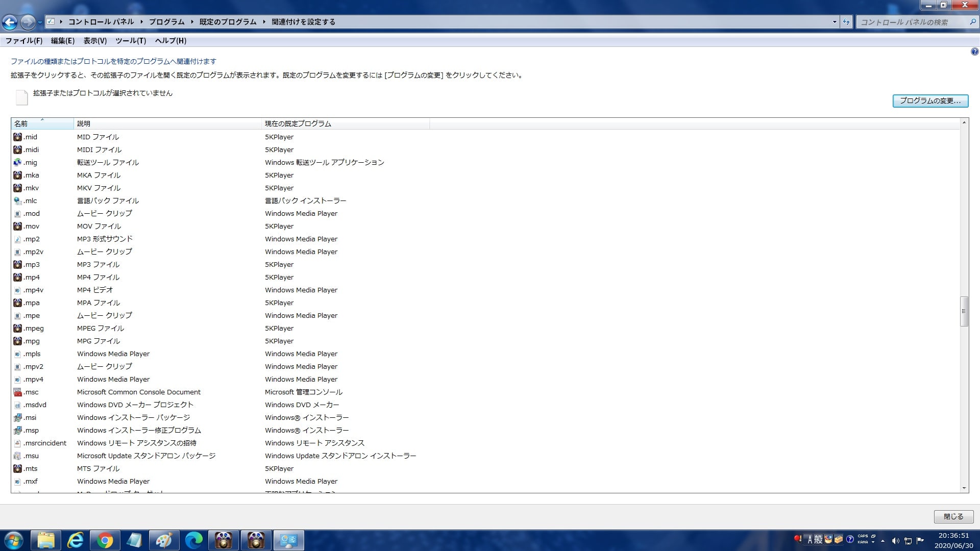Select the .mpls list row

tap(485, 354)
